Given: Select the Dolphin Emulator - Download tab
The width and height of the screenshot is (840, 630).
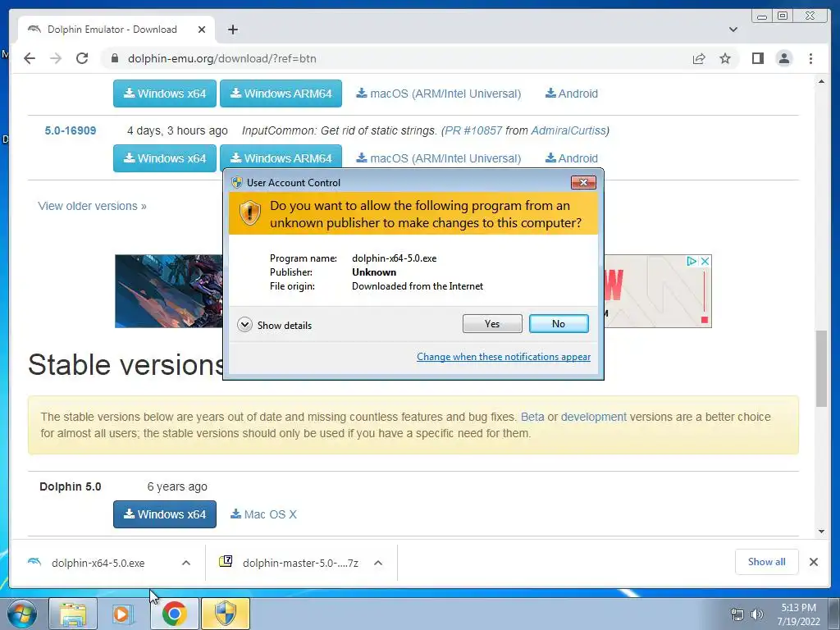Looking at the screenshot, I should 116,30.
